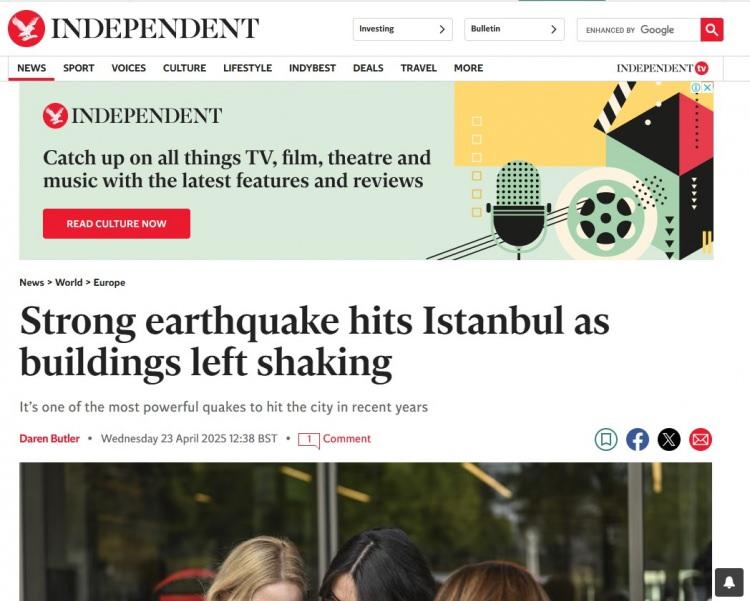The width and height of the screenshot is (750, 601).
Task: Click the Independent logo inside the ad banner
Action: point(132,116)
